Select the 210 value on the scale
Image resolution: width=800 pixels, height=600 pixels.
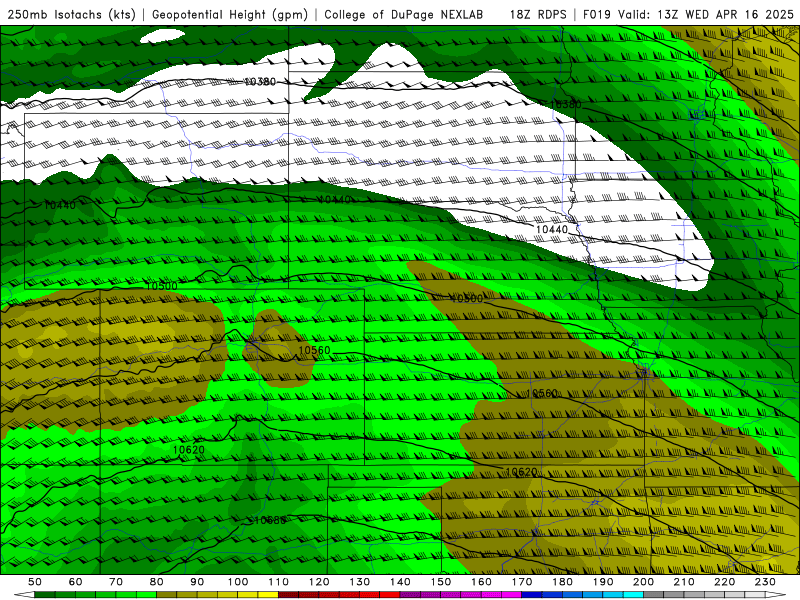(x=685, y=582)
